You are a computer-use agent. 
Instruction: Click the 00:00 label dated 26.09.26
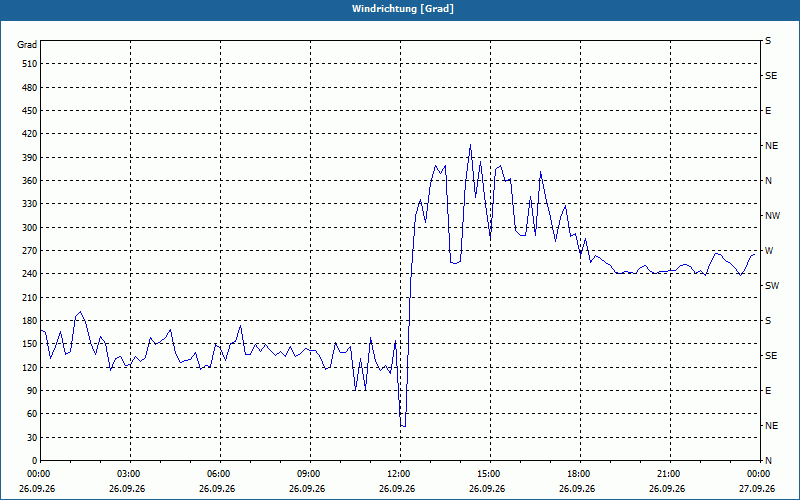point(39,474)
